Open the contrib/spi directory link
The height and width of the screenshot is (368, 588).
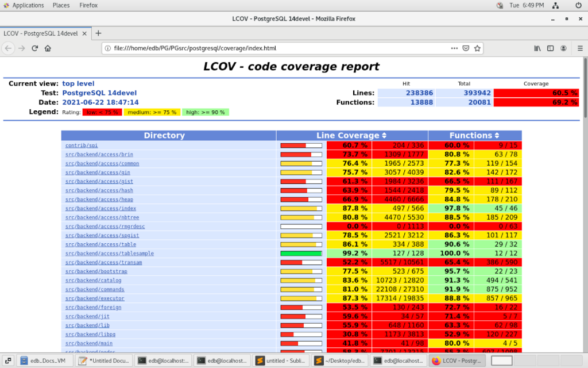point(82,145)
